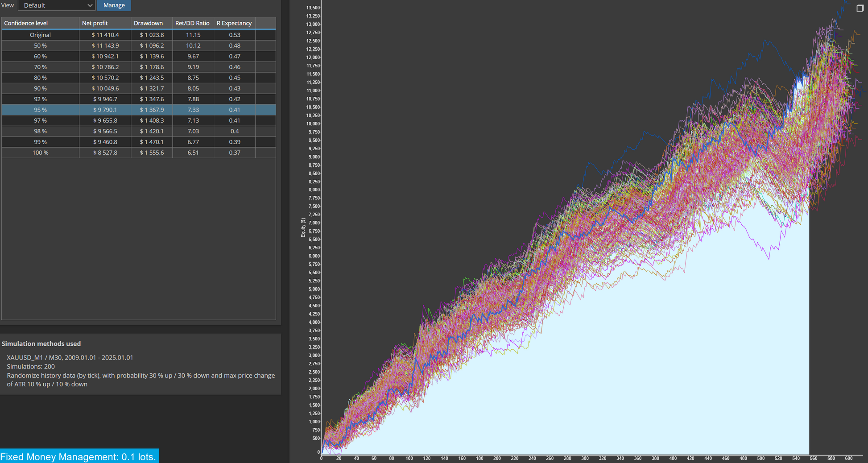Sort by the Drawdown column header
This screenshot has width=868, height=463.
(152, 23)
